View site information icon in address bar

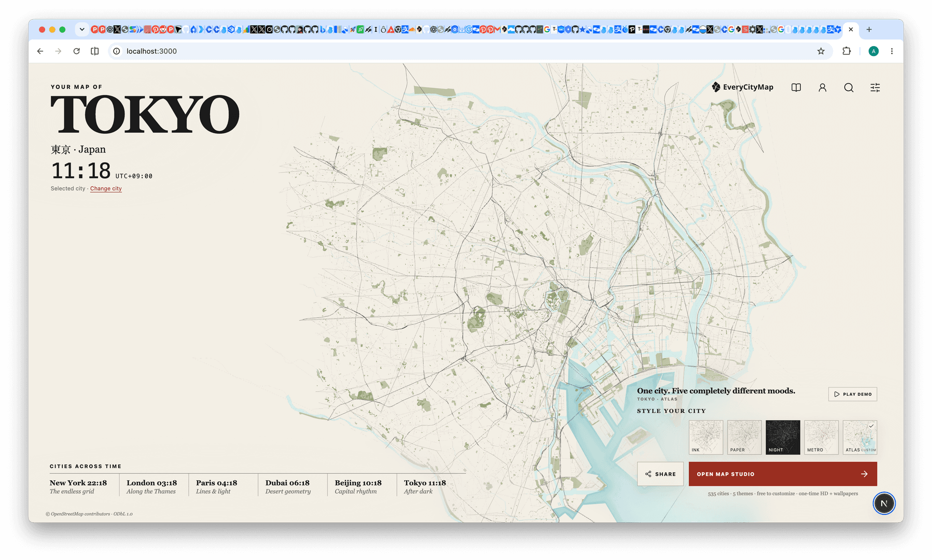117,51
